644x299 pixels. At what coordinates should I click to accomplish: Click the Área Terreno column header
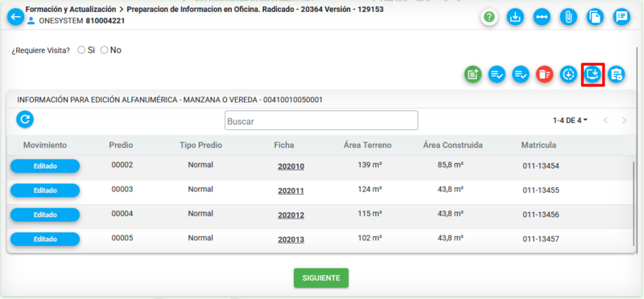pos(368,145)
